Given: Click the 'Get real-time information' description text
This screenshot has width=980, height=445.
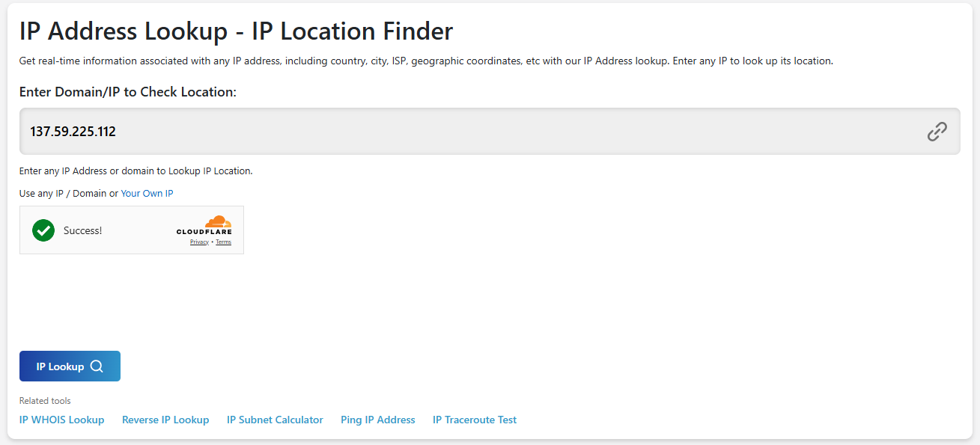Looking at the screenshot, I should coord(426,61).
